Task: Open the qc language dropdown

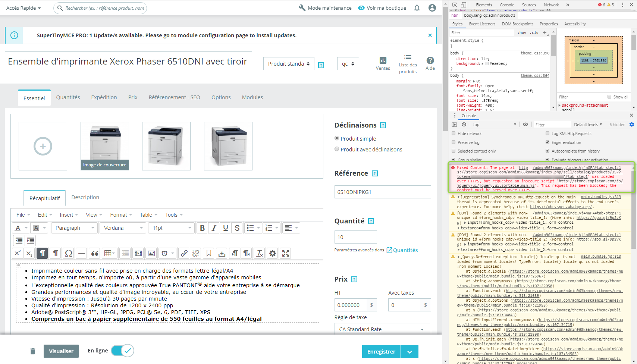Action: click(348, 63)
